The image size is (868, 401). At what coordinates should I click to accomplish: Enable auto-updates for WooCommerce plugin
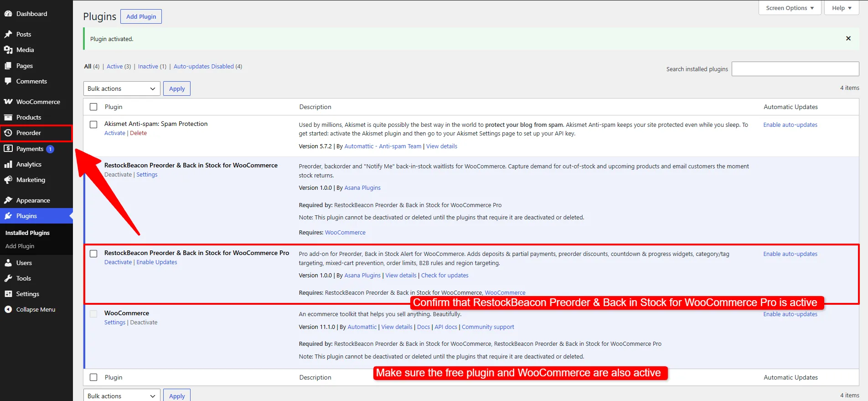pyautogui.click(x=790, y=314)
